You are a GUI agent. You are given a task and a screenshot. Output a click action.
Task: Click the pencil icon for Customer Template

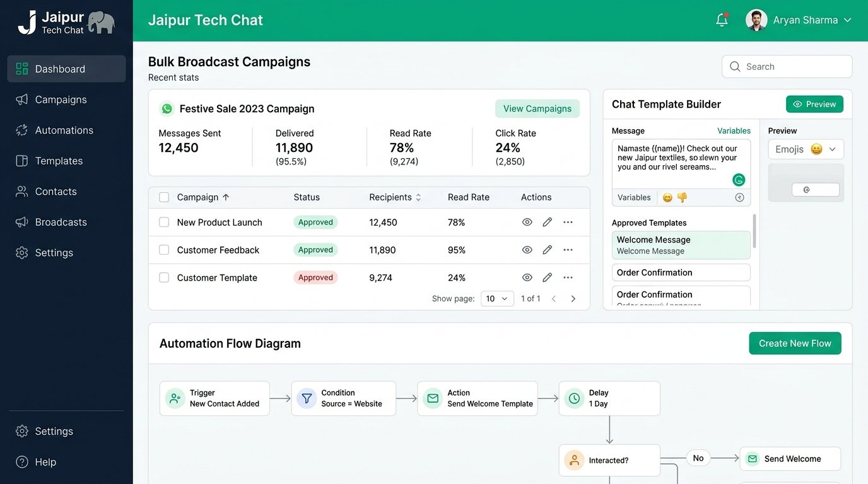pyautogui.click(x=548, y=278)
